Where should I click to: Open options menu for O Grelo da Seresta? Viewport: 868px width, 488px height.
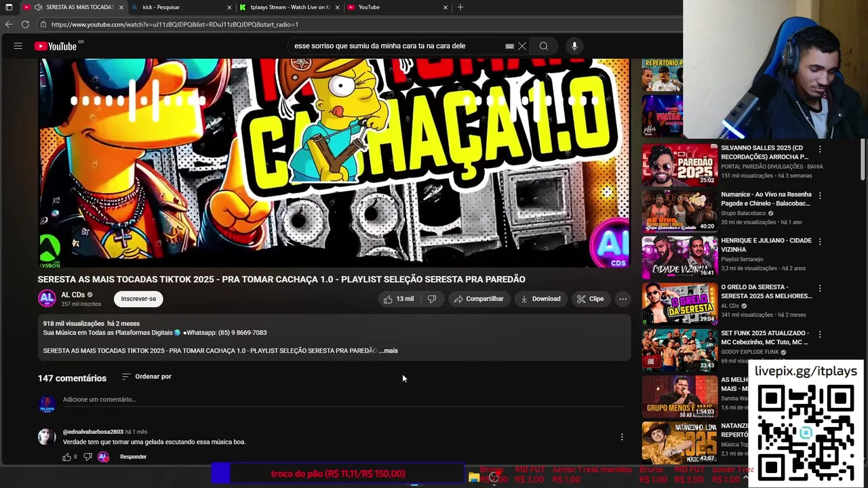[x=820, y=288]
